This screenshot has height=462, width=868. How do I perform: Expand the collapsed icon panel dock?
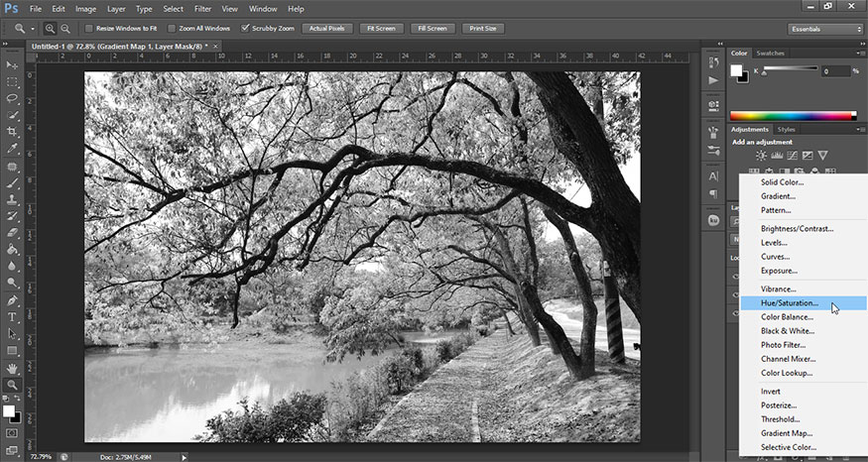[x=720, y=44]
